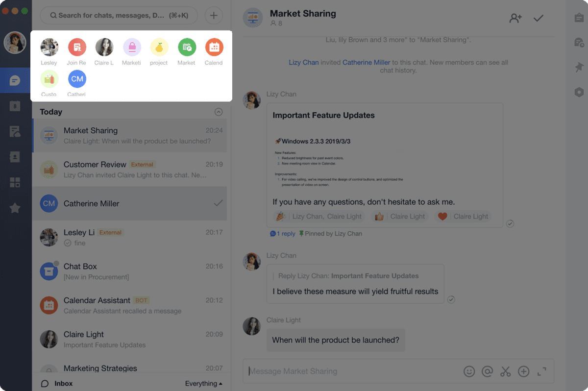The width and height of the screenshot is (588, 391).
Task: Click the Catherine Miller name link
Action: (x=367, y=62)
